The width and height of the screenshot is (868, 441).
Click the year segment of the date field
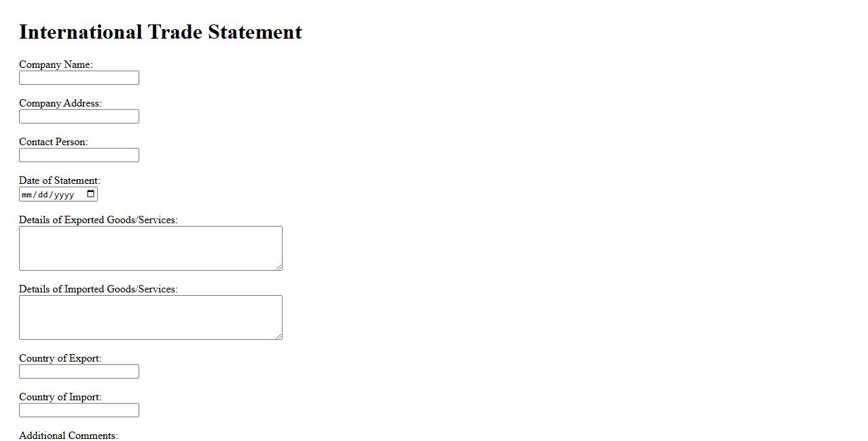[63, 195]
